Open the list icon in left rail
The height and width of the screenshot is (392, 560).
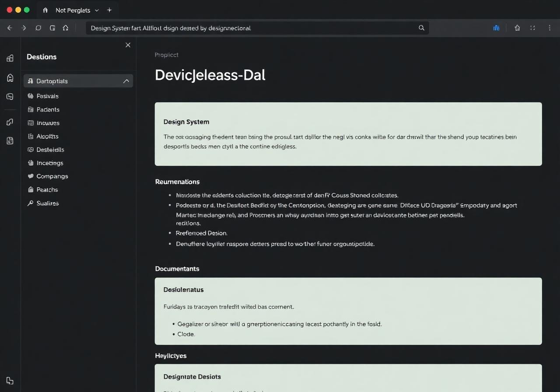point(10,141)
